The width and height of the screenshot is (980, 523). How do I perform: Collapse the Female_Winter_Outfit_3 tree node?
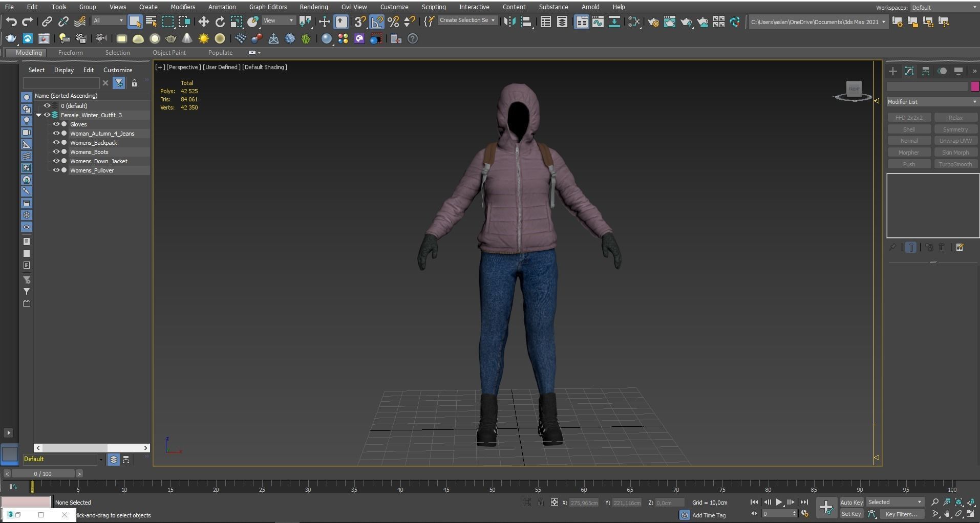point(38,115)
